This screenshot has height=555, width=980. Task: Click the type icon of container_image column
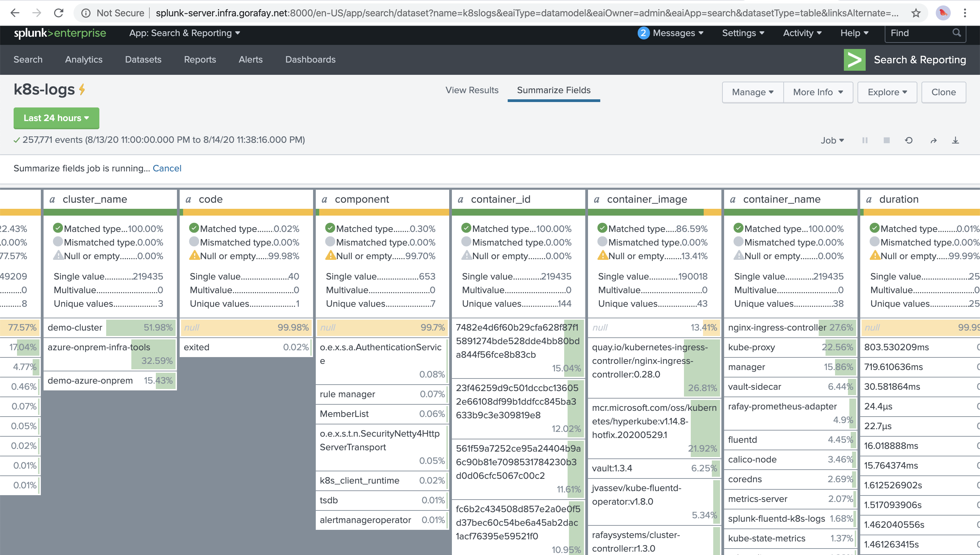coord(597,199)
